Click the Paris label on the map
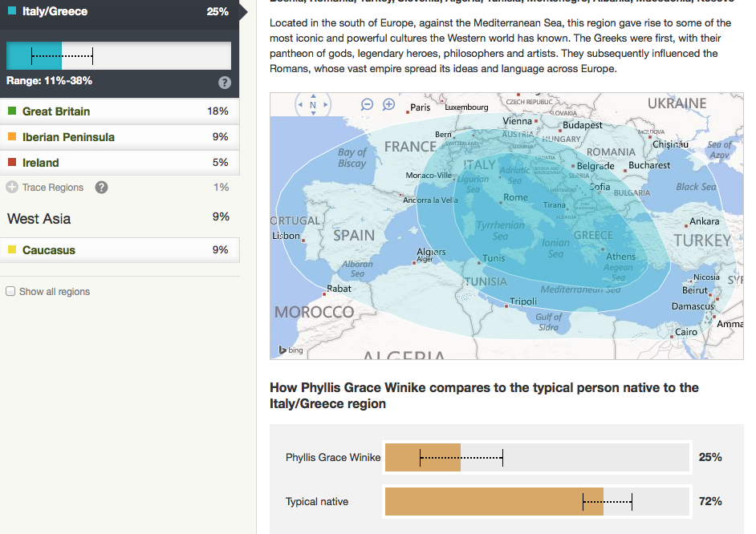Screen dimensions: 756x534 pos(420,107)
